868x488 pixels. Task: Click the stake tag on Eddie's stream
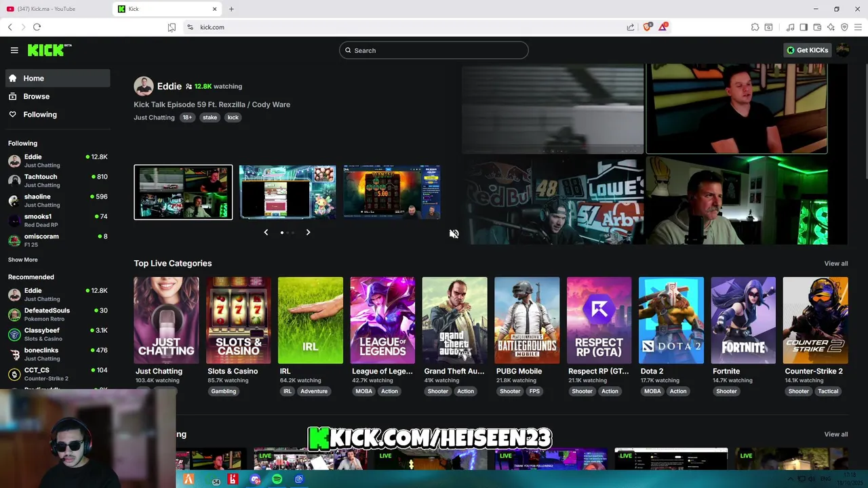[210, 117]
